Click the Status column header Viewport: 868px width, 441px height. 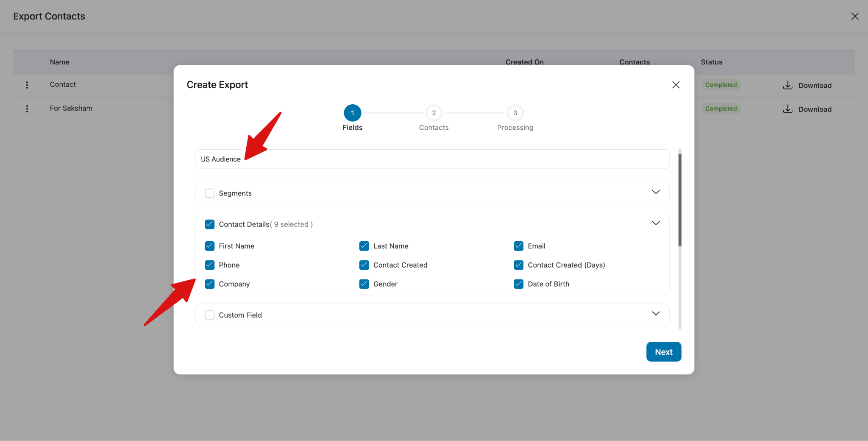(x=711, y=62)
